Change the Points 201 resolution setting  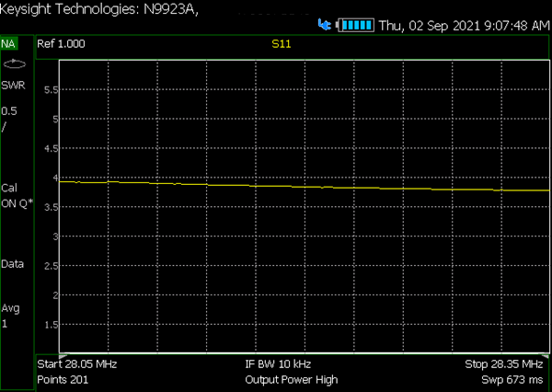pyautogui.click(x=63, y=380)
